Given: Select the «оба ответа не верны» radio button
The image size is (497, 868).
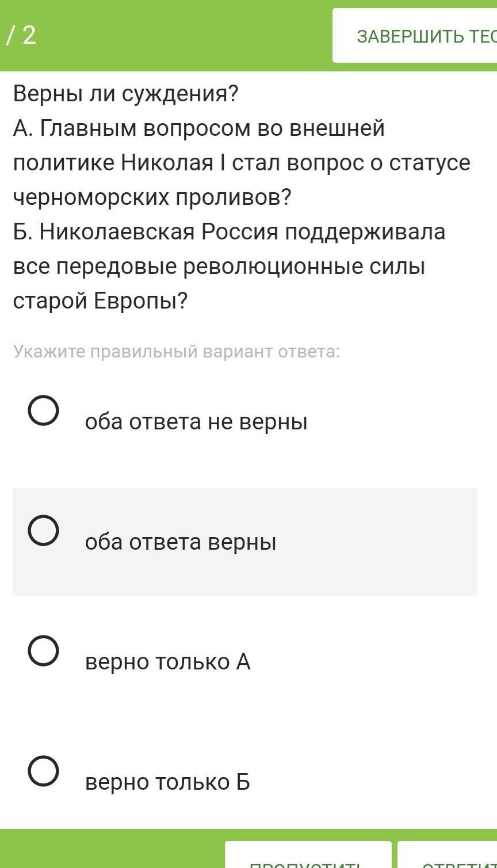Looking at the screenshot, I should click(x=43, y=410).
